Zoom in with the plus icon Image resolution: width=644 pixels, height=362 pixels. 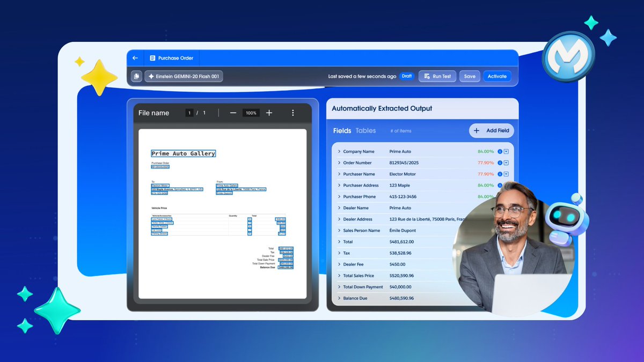[269, 113]
